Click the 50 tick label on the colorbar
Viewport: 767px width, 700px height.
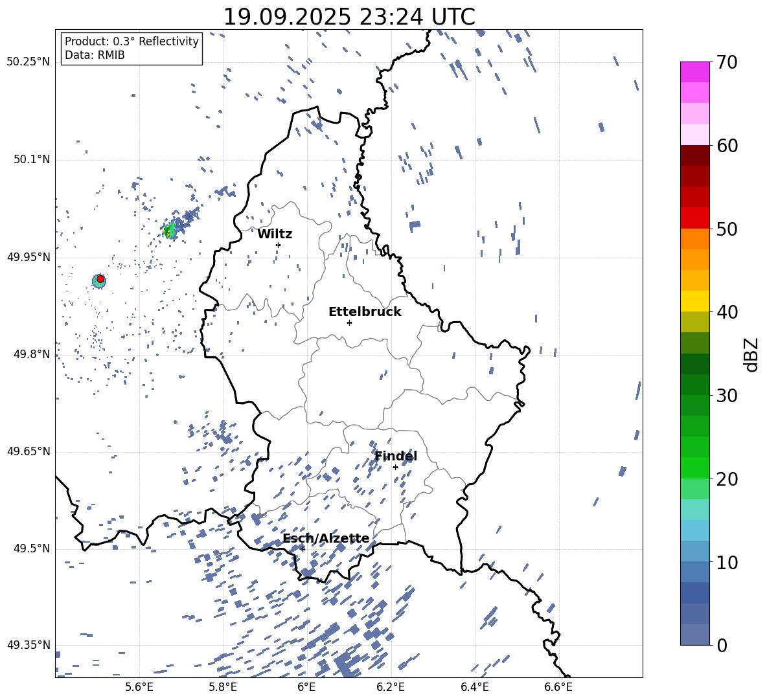point(727,229)
